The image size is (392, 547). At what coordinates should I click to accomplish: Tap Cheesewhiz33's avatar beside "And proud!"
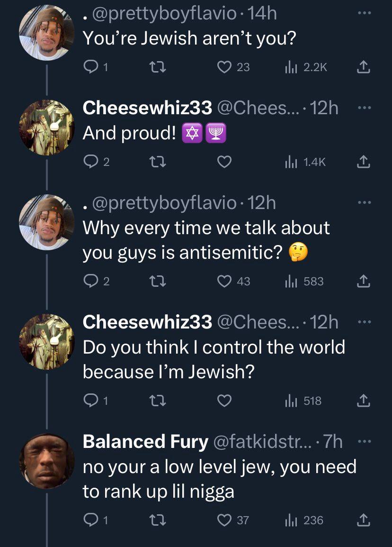46,128
